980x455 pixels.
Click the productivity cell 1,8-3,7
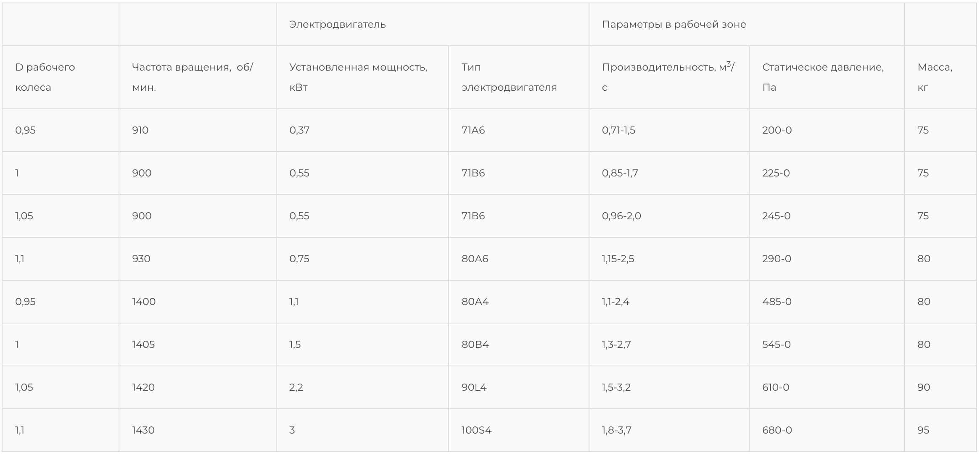click(x=616, y=430)
